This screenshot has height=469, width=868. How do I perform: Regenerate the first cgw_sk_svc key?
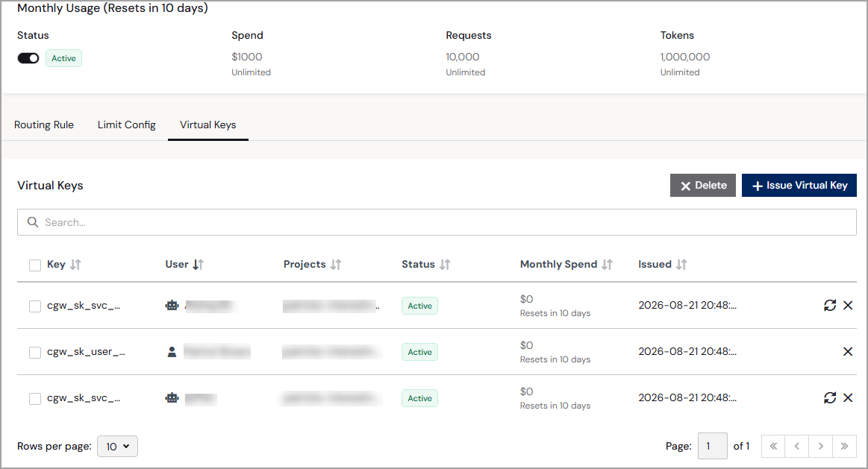(829, 305)
